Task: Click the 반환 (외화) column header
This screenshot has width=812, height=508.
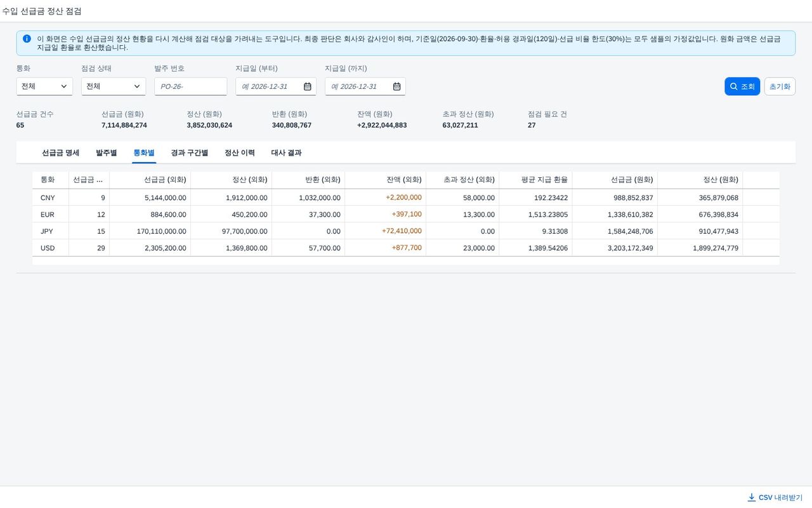Action: click(308, 180)
